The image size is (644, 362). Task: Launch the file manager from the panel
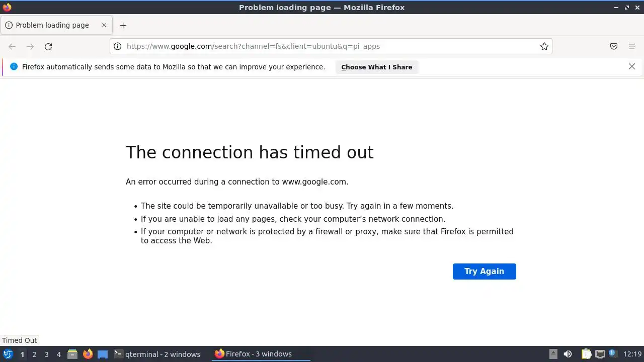coord(72,354)
